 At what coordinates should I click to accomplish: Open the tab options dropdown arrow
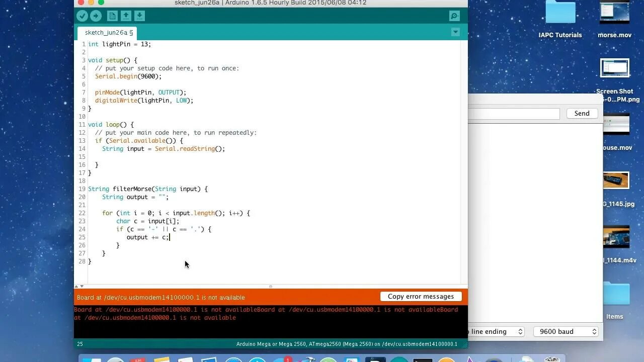455,32
